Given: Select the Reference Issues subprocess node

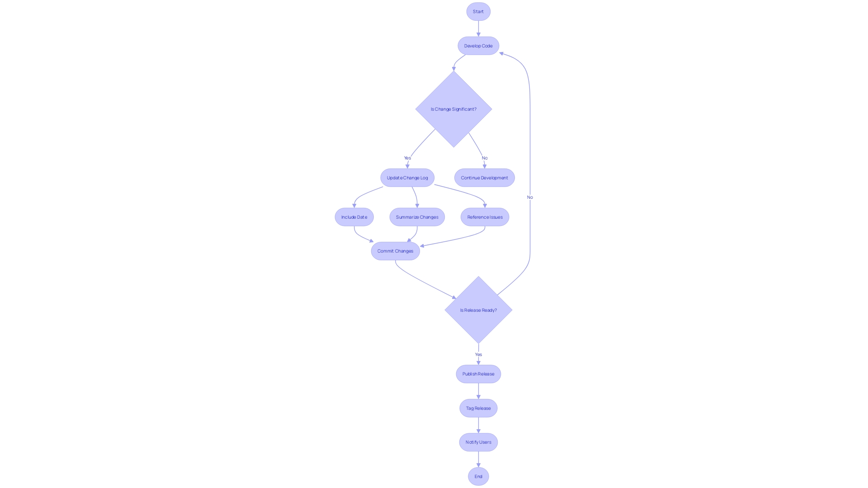Looking at the screenshot, I should click(x=485, y=216).
